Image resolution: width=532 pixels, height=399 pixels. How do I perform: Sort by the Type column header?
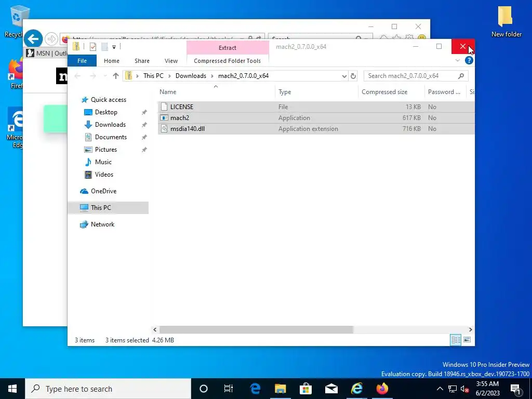tap(285, 92)
